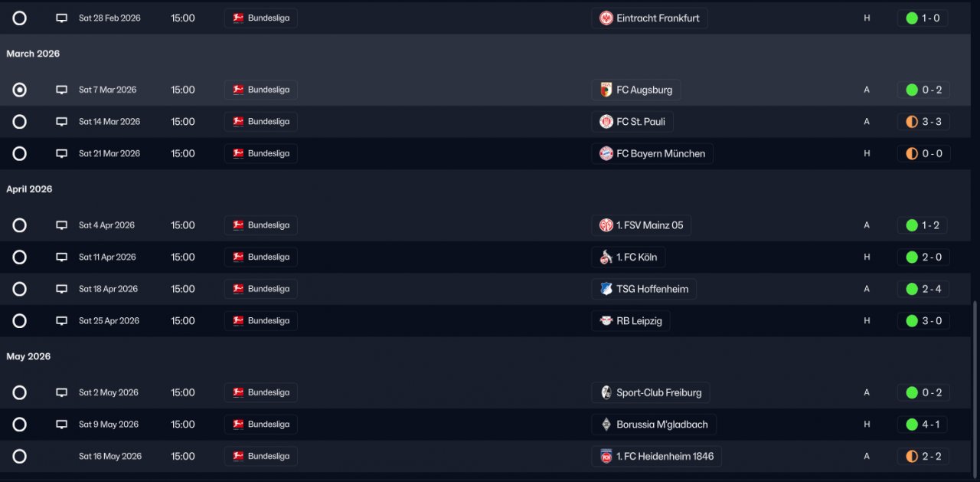Click the Bundesliga logo on the 4 Apr row

(238, 225)
